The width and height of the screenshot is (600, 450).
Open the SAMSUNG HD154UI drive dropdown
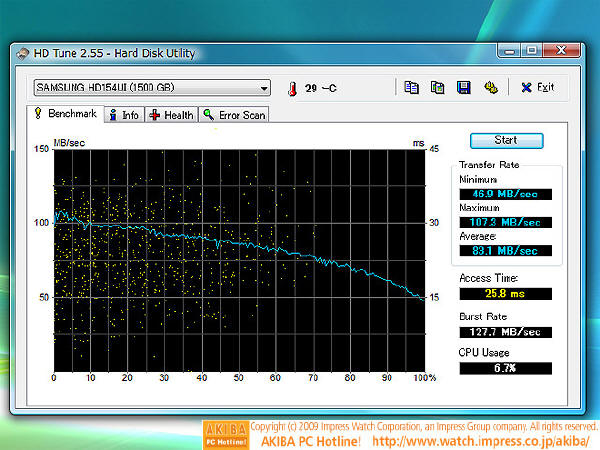(x=152, y=88)
